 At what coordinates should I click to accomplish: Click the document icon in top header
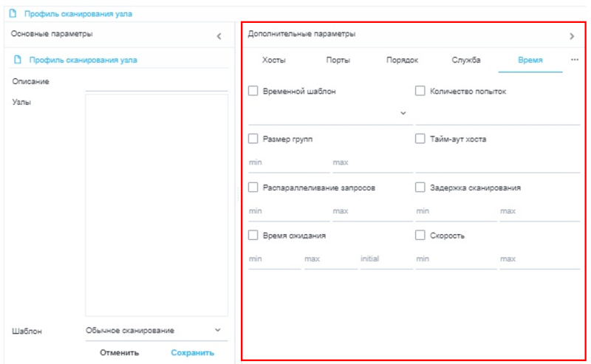point(12,13)
